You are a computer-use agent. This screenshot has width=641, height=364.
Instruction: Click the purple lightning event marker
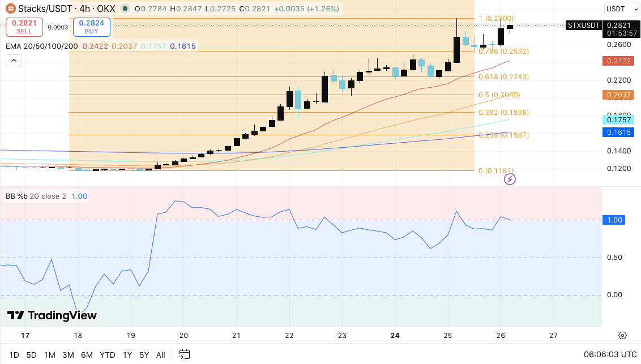tap(510, 179)
